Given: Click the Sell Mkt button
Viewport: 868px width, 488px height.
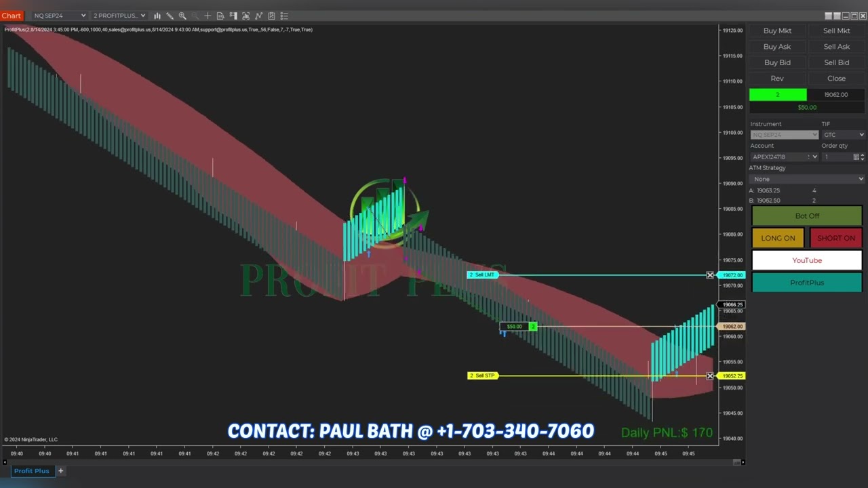Looking at the screenshot, I should tap(836, 30).
